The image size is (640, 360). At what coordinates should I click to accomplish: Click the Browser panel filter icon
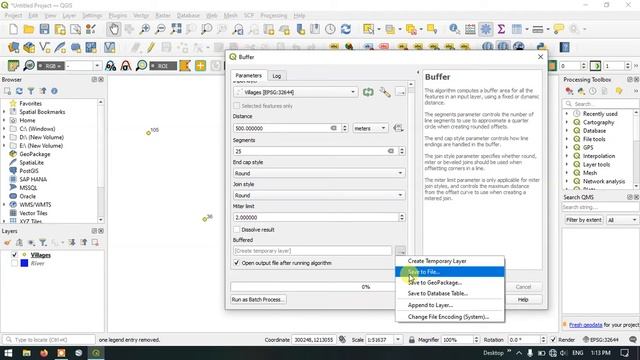pyautogui.click(x=31, y=91)
